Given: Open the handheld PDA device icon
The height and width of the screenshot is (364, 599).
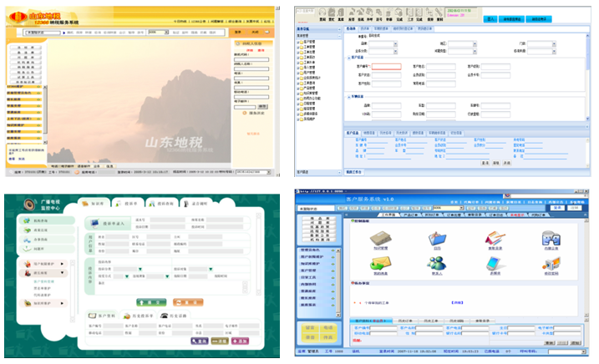Looking at the screenshot, I should (495, 264).
